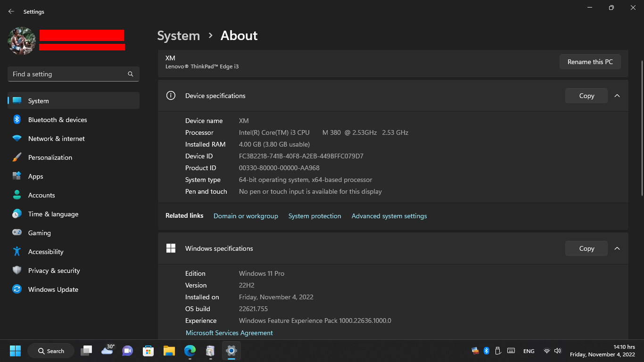Click the Product ID value 00330-80000-00000-AA968

tap(279, 168)
